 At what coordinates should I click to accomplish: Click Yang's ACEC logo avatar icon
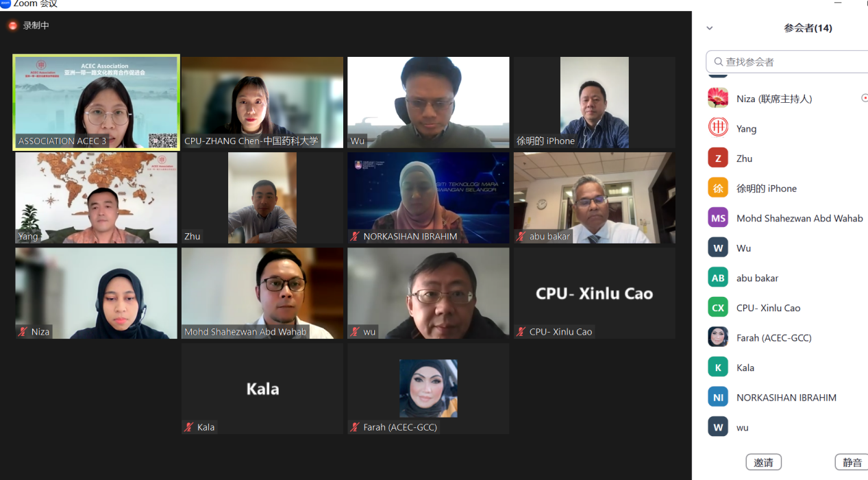point(718,128)
